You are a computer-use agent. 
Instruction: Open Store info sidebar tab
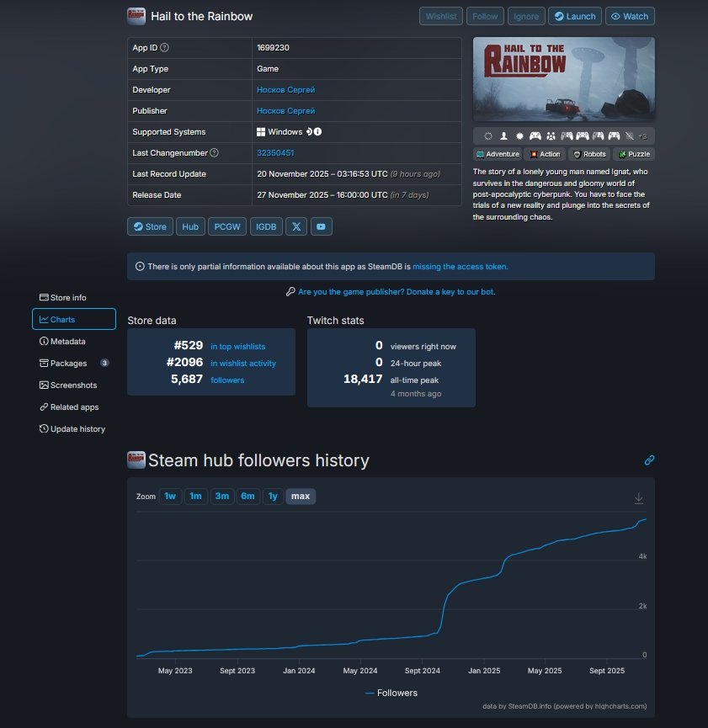pyautogui.click(x=74, y=298)
